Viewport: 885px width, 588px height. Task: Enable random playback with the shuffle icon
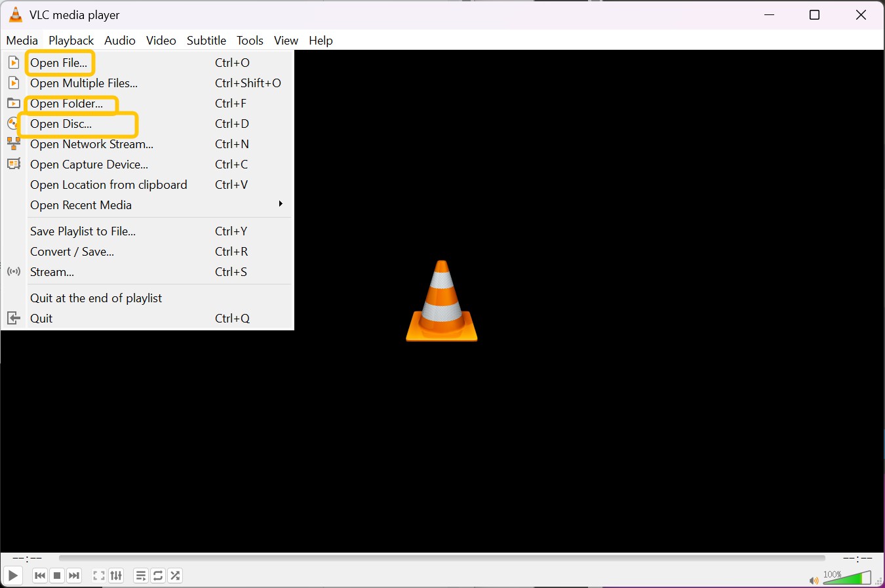[x=175, y=576]
